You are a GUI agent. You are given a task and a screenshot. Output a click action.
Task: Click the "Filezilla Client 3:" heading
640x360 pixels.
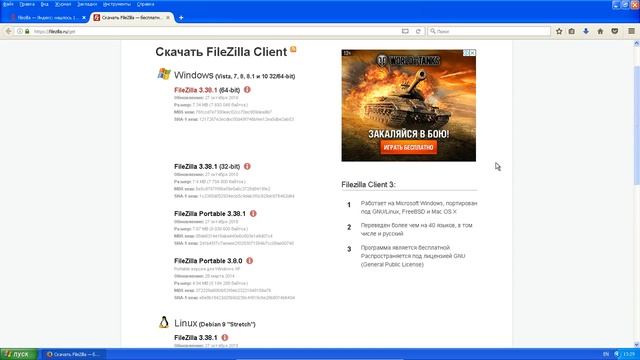coord(368,184)
